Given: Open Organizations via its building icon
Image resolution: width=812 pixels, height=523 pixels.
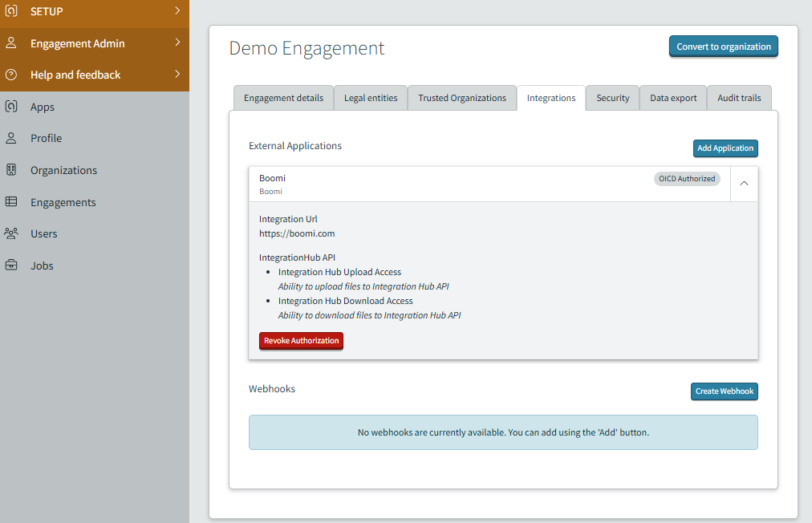Looking at the screenshot, I should pyautogui.click(x=11, y=170).
